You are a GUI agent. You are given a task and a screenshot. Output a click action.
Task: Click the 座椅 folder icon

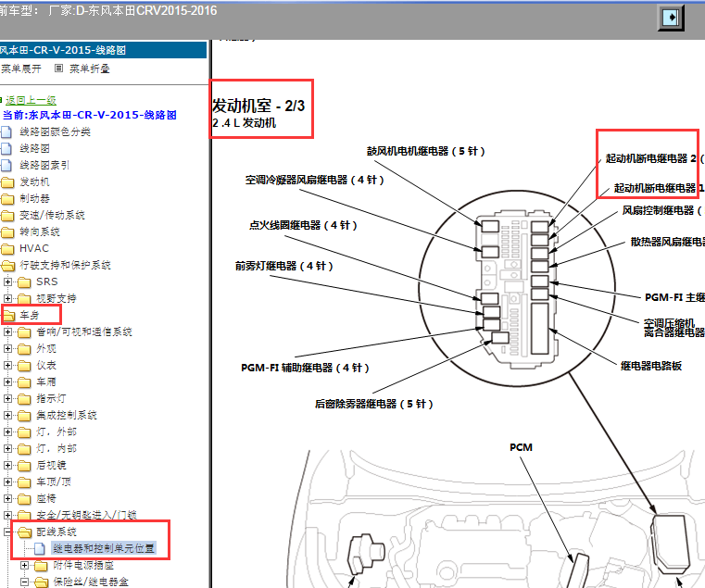point(24,498)
